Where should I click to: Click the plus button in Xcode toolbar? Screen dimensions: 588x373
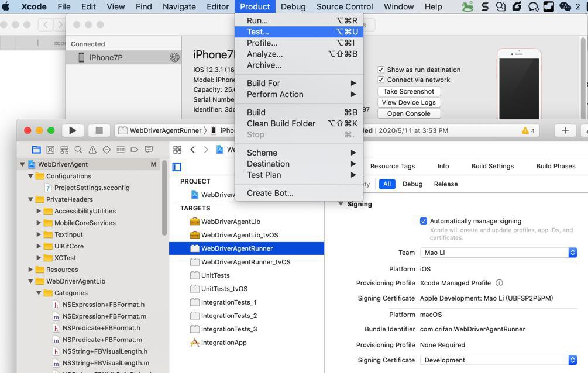565,130
